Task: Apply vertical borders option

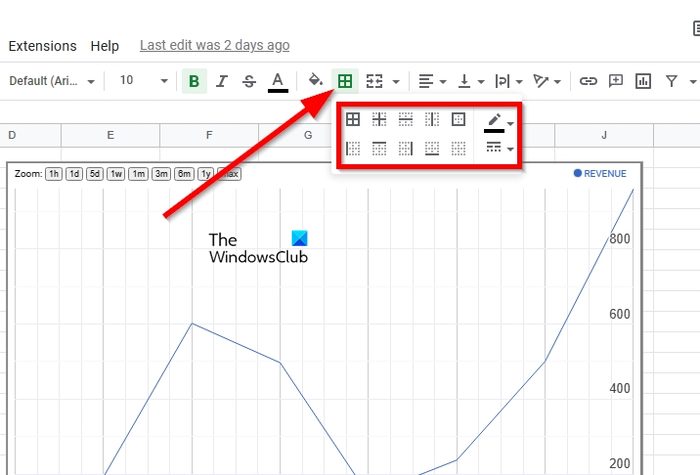Action: (x=432, y=119)
